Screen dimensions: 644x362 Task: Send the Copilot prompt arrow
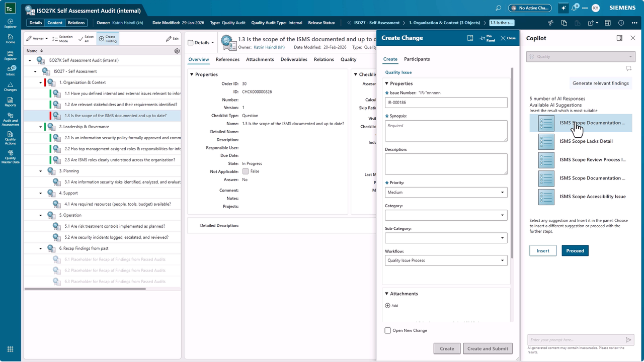pyautogui.click(x=628, y=340)
